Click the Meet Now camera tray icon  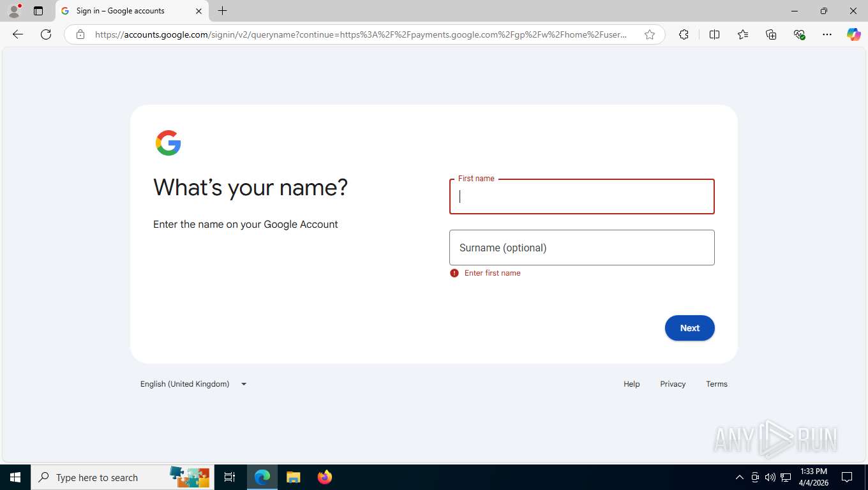click(x=755, y=477)
